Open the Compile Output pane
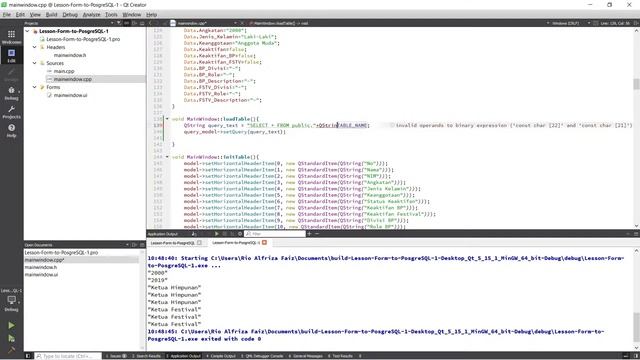The width and height of the screenshot is (640, 360). tap(221, 356)
